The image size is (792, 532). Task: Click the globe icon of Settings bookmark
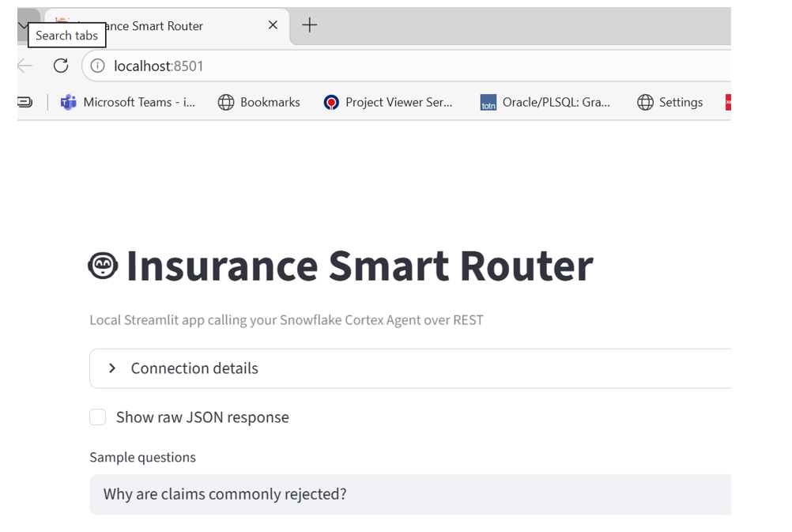645,102
